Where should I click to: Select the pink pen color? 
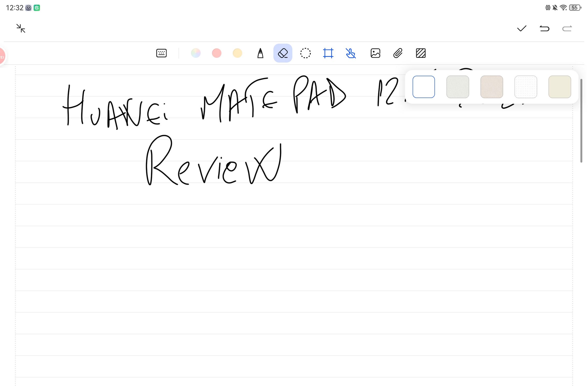(217, 53)
